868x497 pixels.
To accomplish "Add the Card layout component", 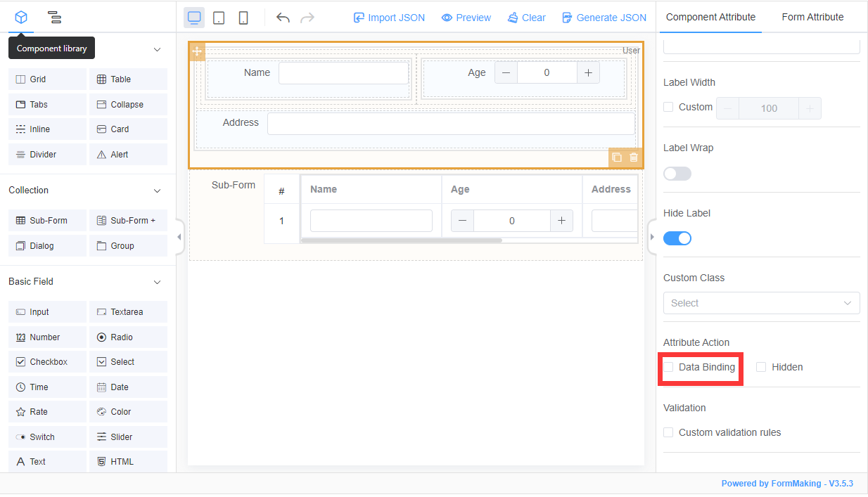I will (128, 129).
